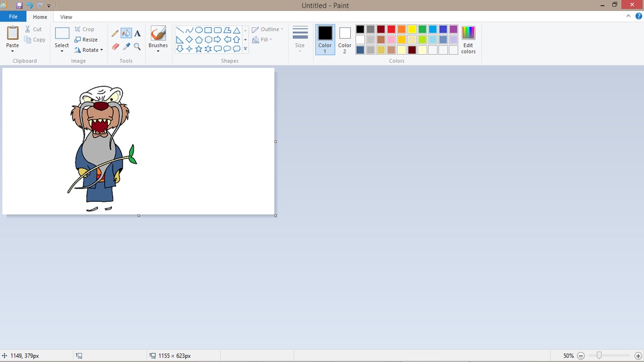Image resolution: width=644 pixels, height=362 pixels.
Task: Choose the Line shape
Action: [180, 30]
